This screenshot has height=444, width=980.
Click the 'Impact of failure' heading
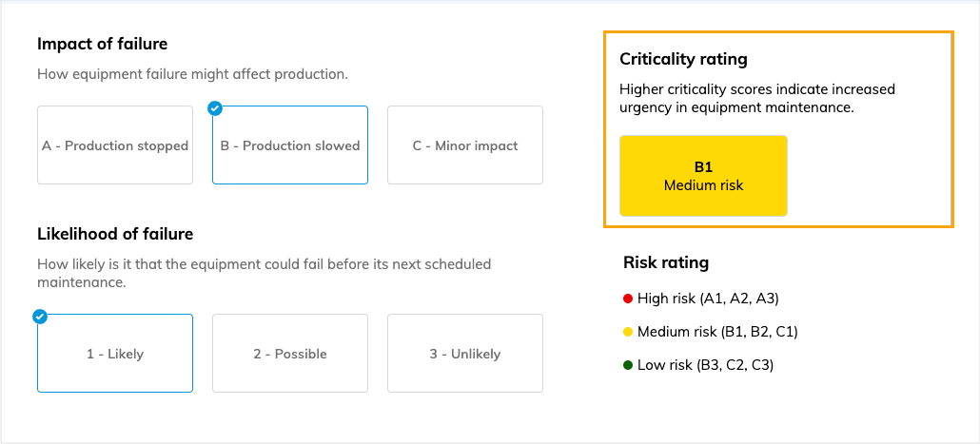pyautogui.click(x=103, y=44)
